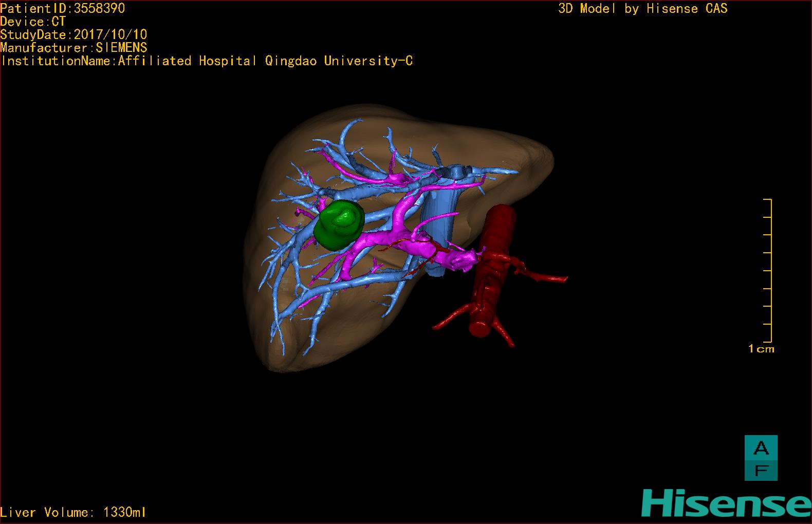Click the PatientID:3558390 text
The width and height of the screenshot is (812, 524).
click(63, 8)
